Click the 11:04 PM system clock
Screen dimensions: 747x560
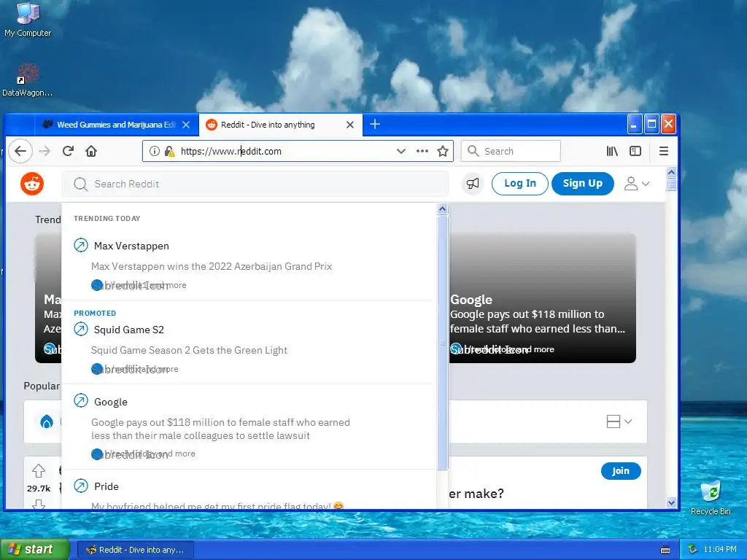[x=719, y=550]
